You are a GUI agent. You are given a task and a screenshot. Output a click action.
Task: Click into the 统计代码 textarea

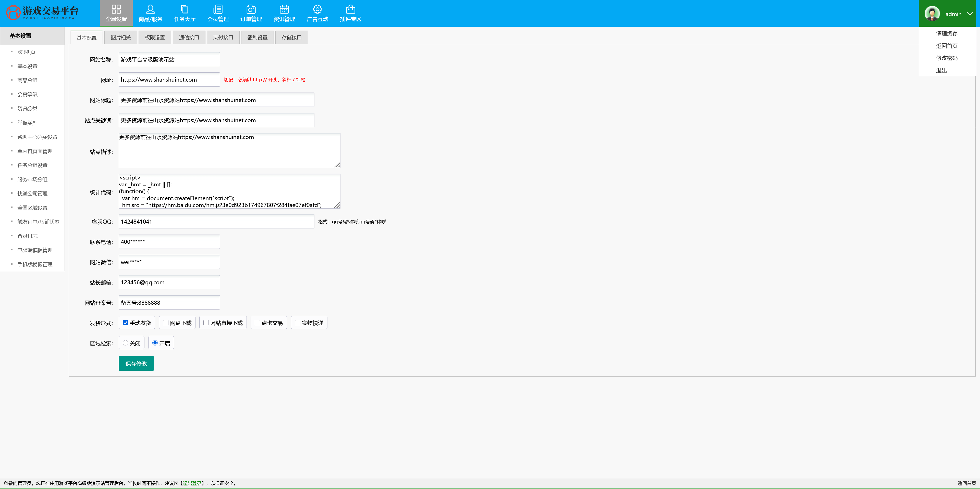point(229,191)
